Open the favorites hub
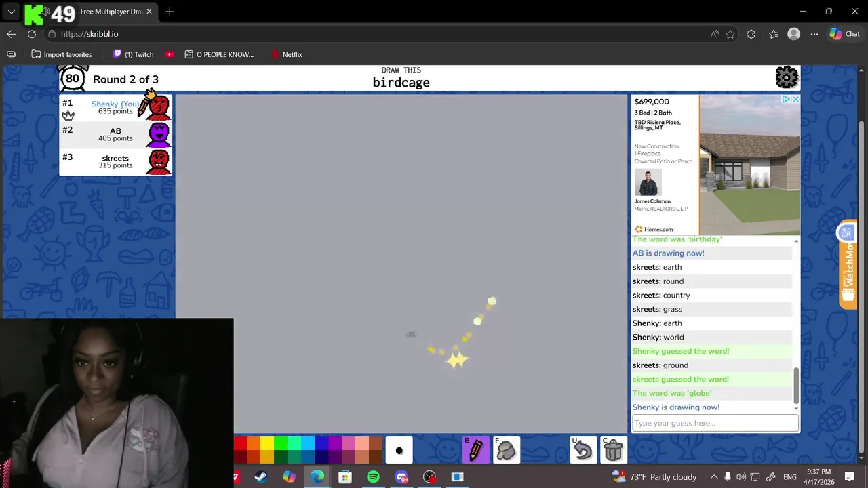Image resolution: width=868 pixels, height=488 pixels. coord(774,34)
